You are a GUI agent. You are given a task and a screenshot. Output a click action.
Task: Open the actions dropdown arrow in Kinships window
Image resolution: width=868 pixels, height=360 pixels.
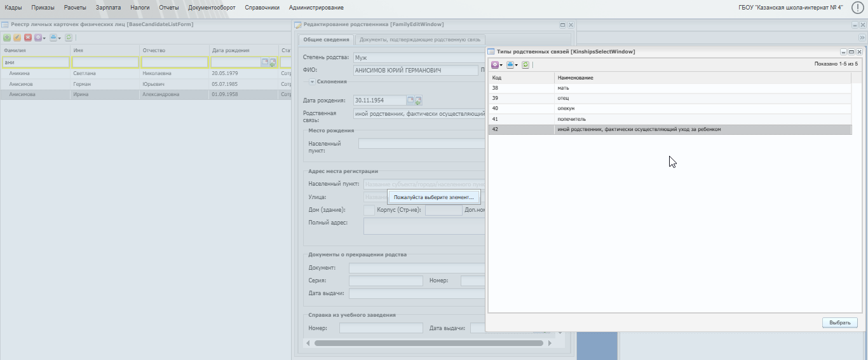(501, 65)
